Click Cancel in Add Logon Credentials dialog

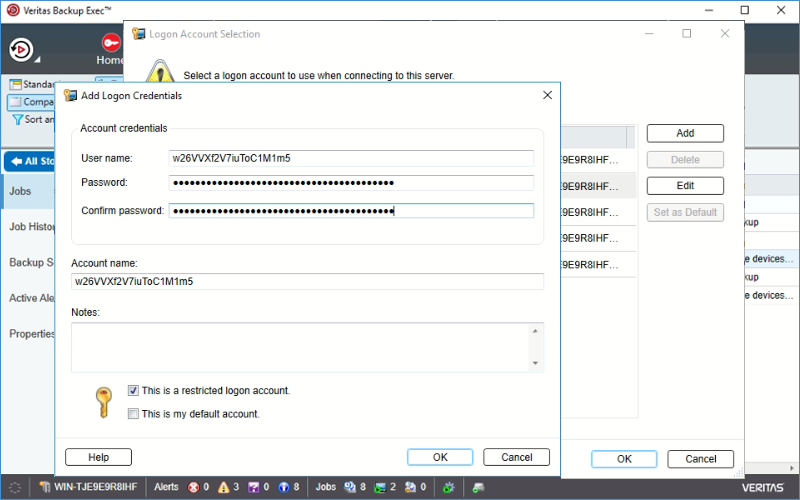(x=516, y=457)
